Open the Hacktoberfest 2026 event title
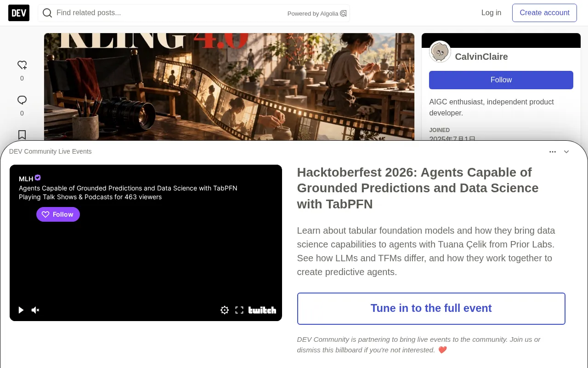588x368 pixels. tap(418, 188)
